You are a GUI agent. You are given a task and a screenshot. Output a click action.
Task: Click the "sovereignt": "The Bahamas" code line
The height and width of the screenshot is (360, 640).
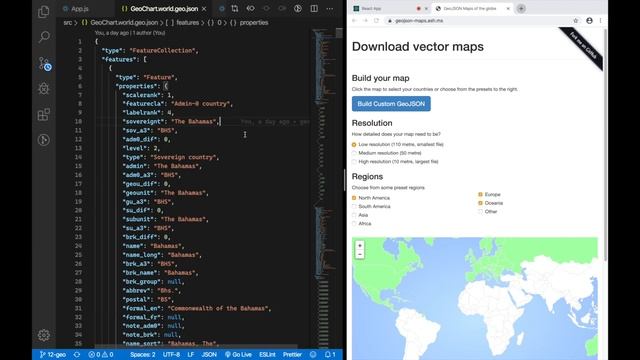(x=171, y=122)
